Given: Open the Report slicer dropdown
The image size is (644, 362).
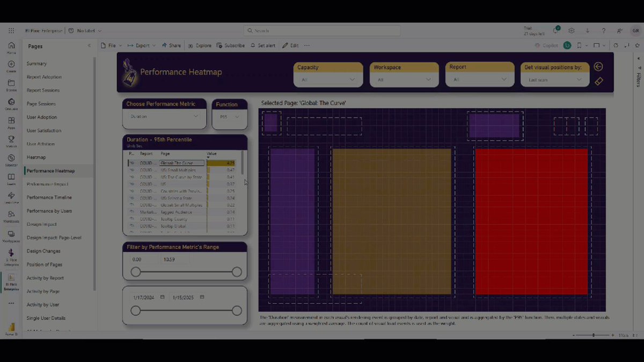Looking at the screenshot, I should [x=480, y=79].
